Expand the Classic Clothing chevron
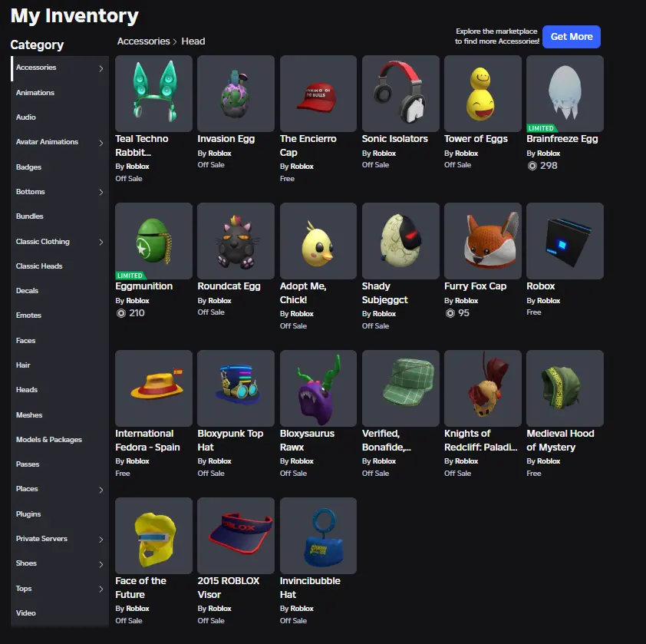This screenshot has height=644, width=646. (101, 242)
